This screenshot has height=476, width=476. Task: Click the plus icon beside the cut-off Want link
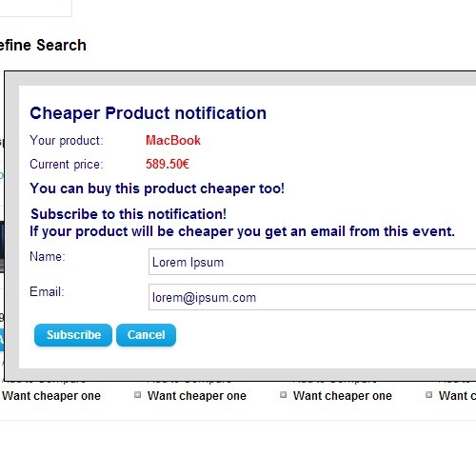(x=428, y=395)
